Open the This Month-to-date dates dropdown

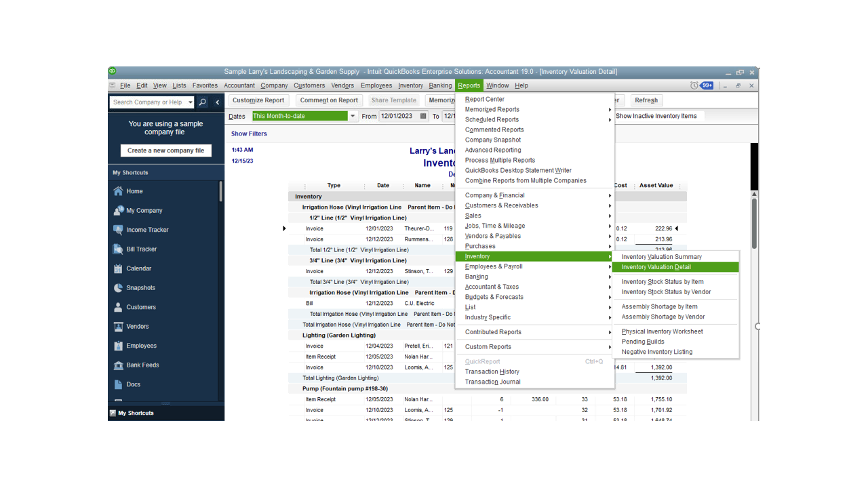click(352, 115)
